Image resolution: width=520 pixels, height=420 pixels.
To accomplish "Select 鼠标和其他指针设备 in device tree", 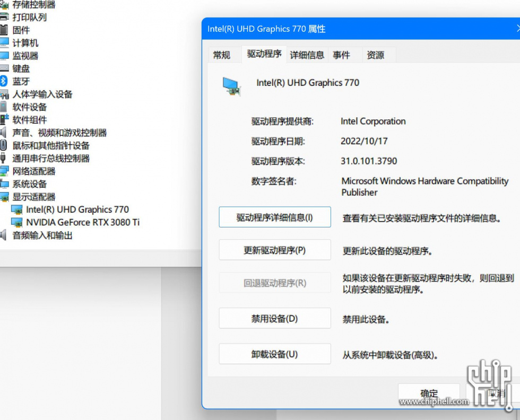I will click(51, 145).
